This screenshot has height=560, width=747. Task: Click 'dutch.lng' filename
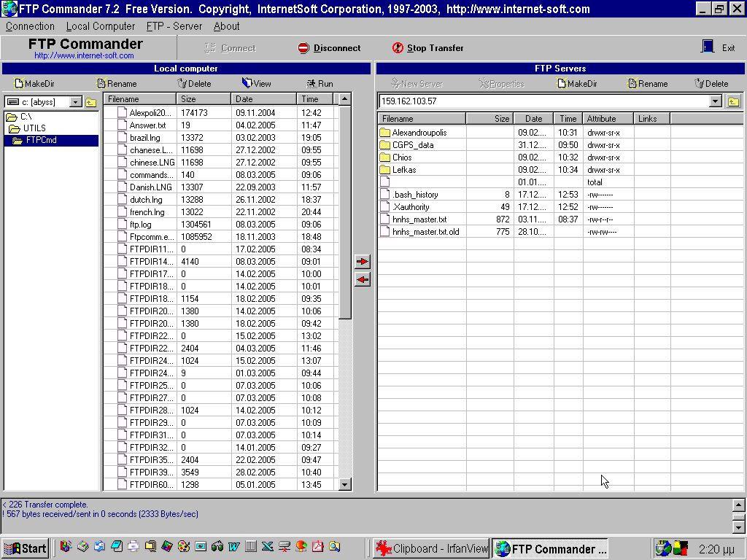coord(146,200)
